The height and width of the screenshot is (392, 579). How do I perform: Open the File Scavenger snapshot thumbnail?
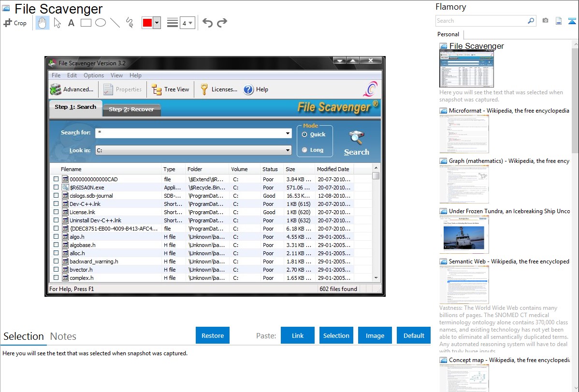[x=466, y=69]
